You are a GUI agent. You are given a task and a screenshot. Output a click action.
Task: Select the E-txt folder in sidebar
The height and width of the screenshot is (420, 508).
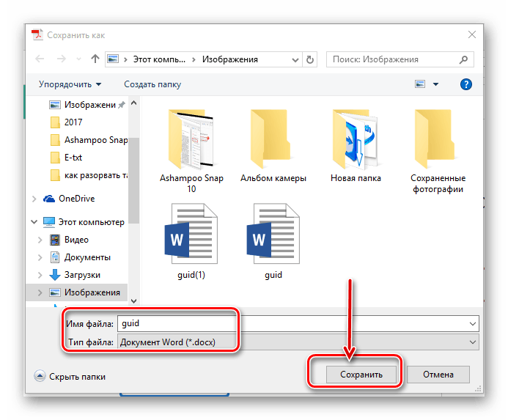67,158
